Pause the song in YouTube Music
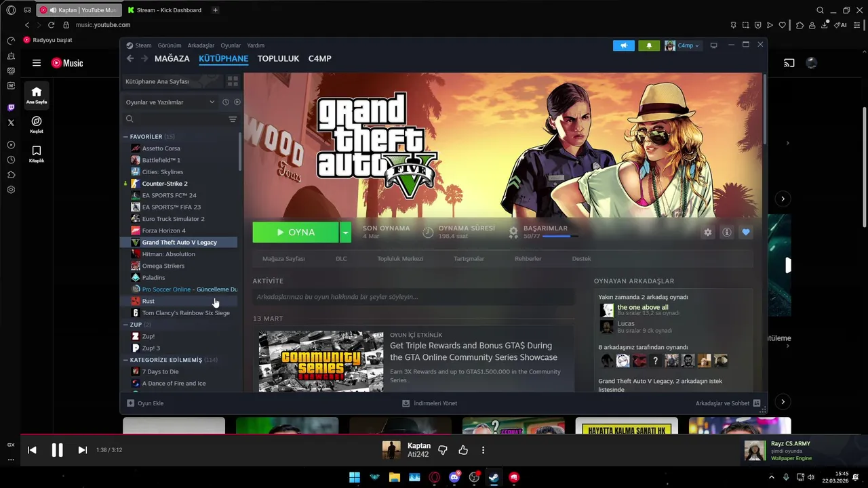Image resolution: width=868 pixels, height=488 pixels. tap(57, 450)
